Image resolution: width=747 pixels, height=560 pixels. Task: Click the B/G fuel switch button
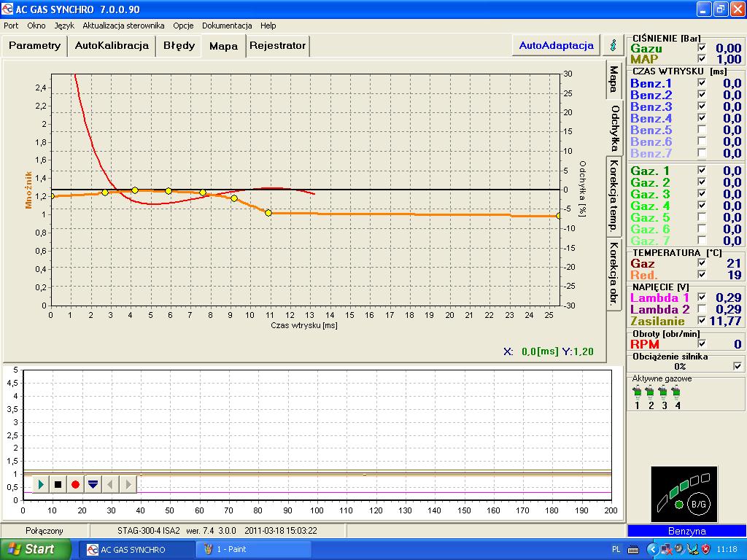click(x=698, y=504)
